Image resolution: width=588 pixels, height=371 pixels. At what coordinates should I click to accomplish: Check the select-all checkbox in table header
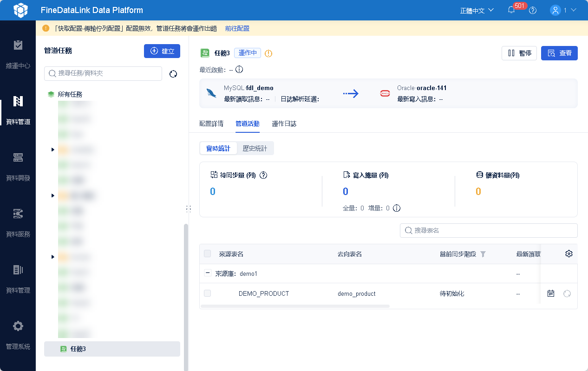(x=207, y=254)
